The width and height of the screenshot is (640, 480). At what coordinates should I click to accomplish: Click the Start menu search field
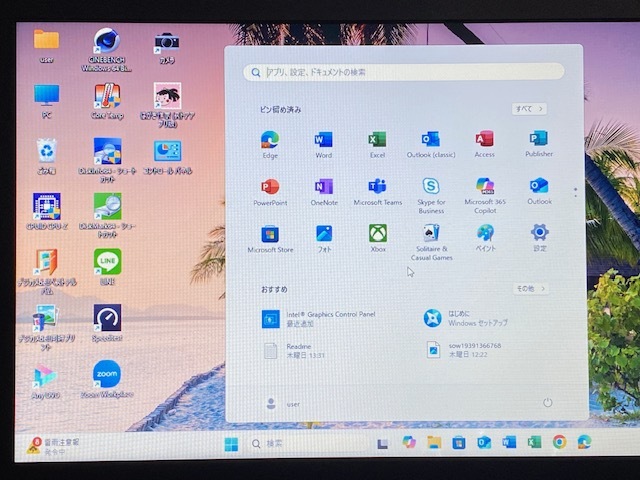click(x=404, y=72)
